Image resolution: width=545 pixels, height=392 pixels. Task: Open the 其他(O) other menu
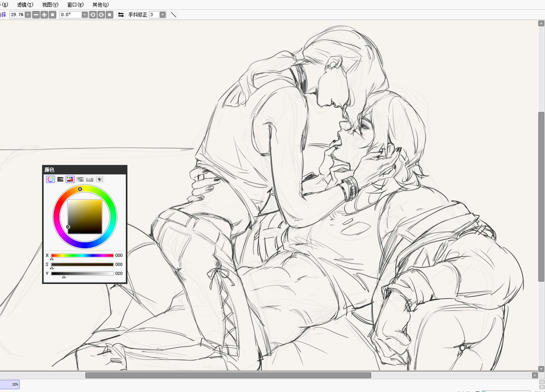[100, 5]
